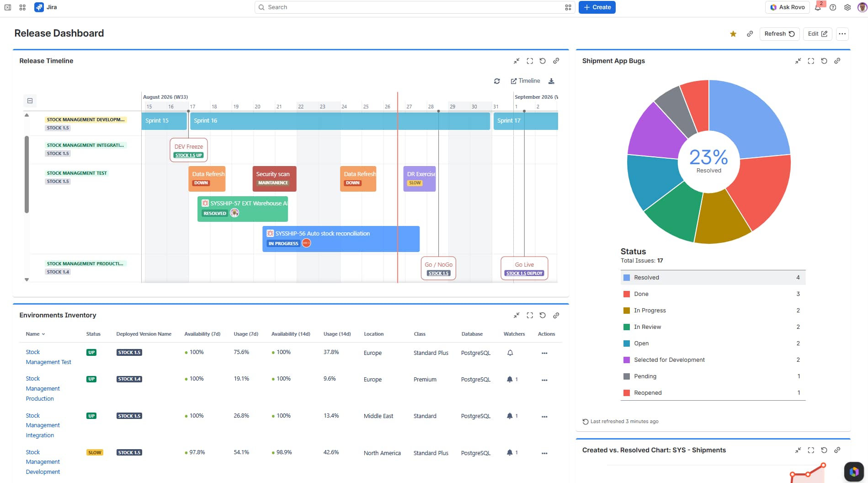Select the In Progress legend swatch
Viewport: 868px width, 483px height.
point(627,311)
